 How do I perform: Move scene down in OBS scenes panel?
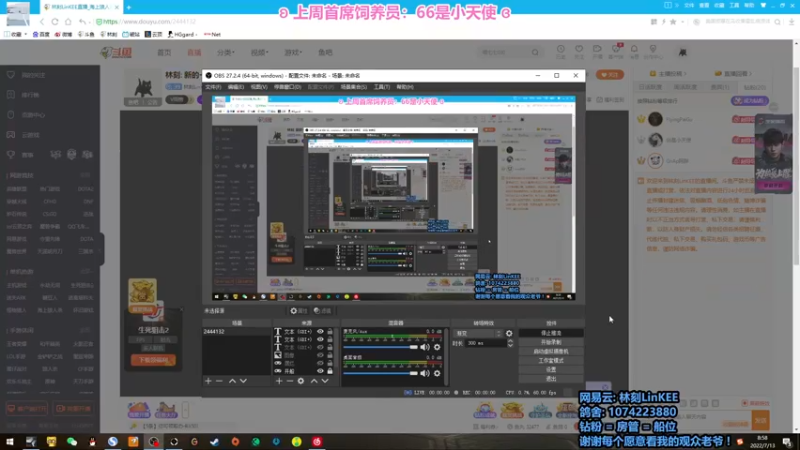[x=243, y=381]
